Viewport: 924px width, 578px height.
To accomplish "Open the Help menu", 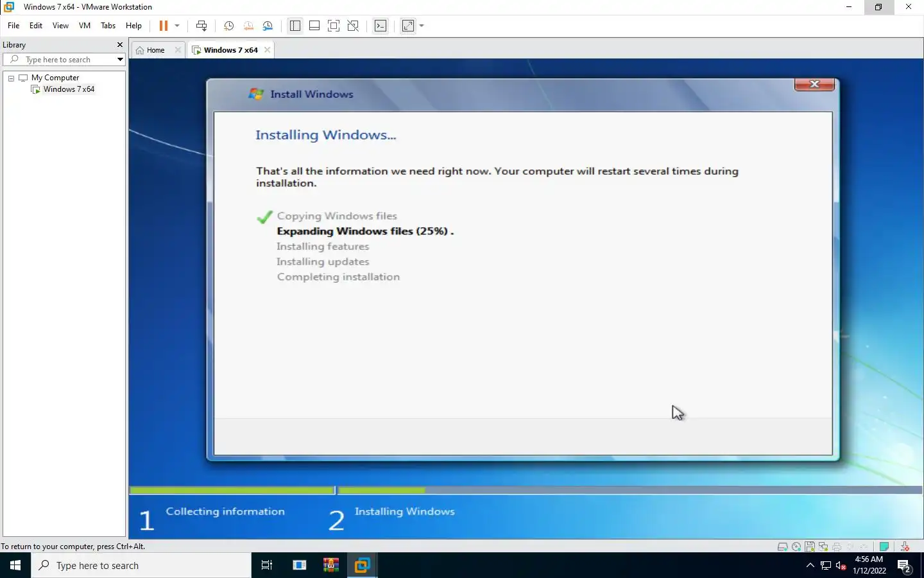I will 133,26.
